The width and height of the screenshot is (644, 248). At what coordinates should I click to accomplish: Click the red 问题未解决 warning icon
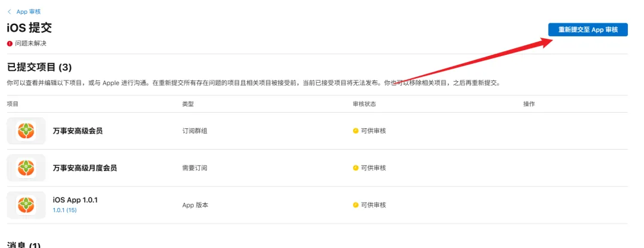10,44
